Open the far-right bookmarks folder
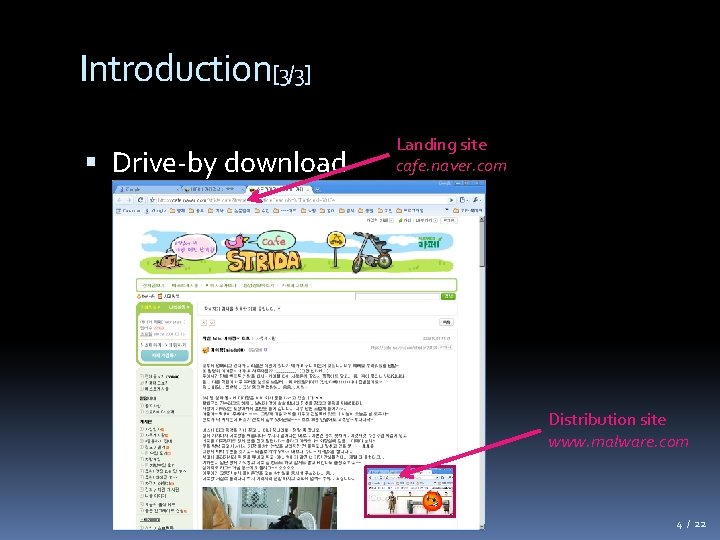This screenshot has width=720, height=540. coord(468,210)
